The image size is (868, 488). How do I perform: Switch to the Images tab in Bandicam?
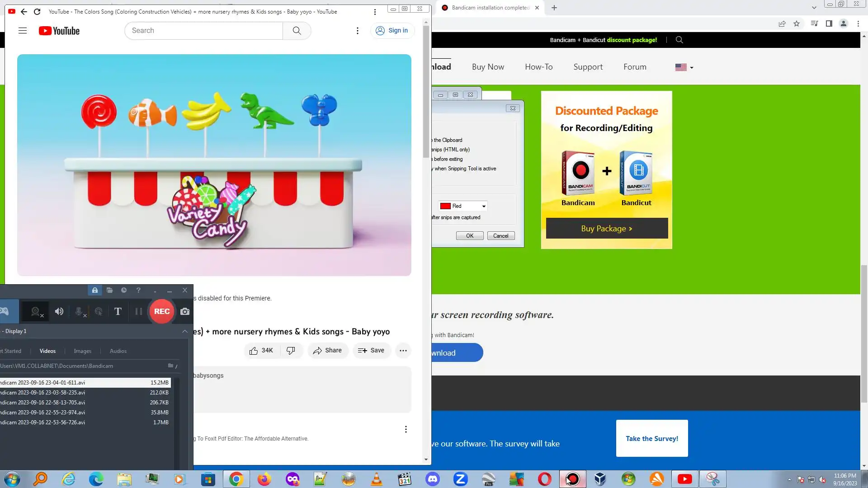[82, 351]
